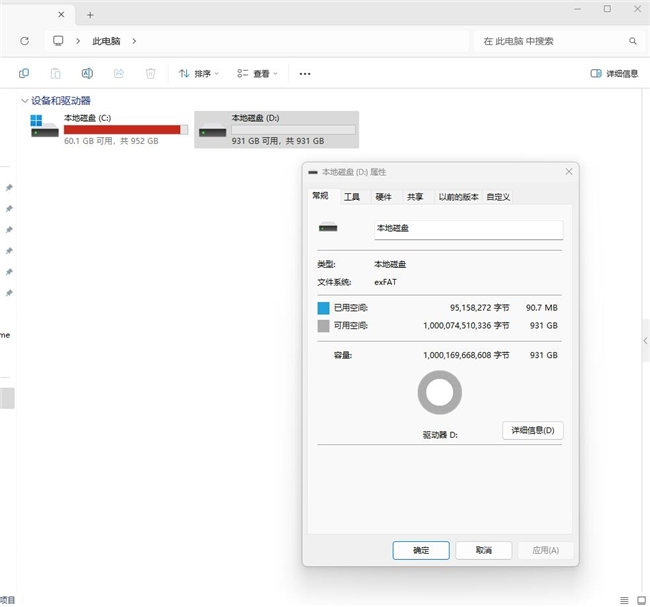This screenshot has width=650, height=607.
Task: Click the monitor icon in address bar
Action: [x=59, y=41]
